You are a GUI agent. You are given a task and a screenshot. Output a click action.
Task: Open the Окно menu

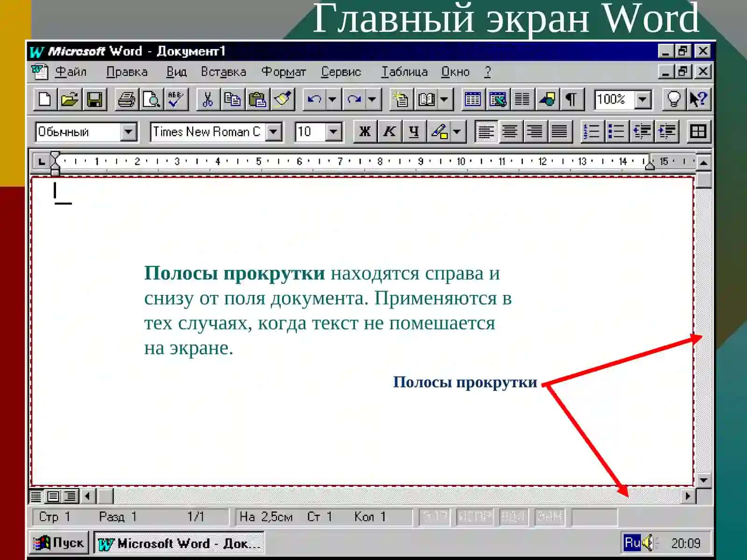455,72
